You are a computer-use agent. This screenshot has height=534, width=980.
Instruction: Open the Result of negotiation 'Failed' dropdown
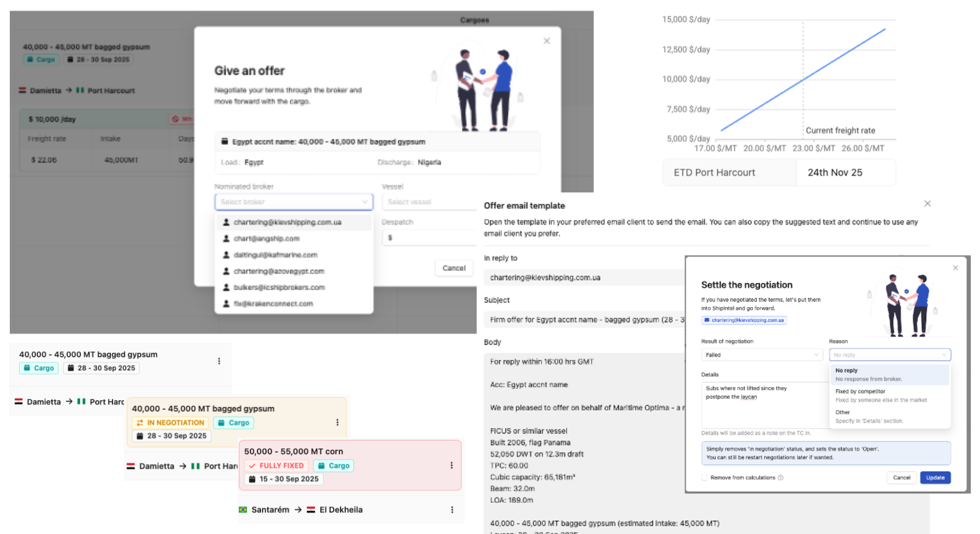click(761, 355)
